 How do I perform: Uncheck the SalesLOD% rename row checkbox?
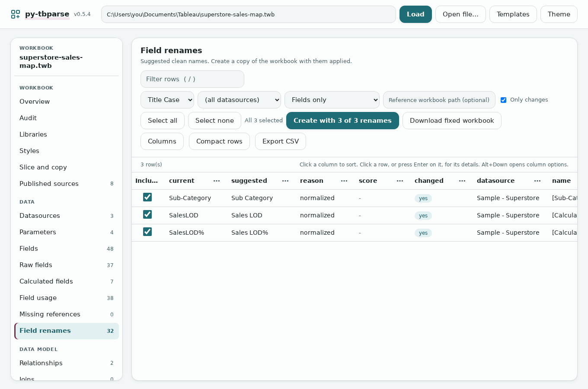tap(147, 232)
